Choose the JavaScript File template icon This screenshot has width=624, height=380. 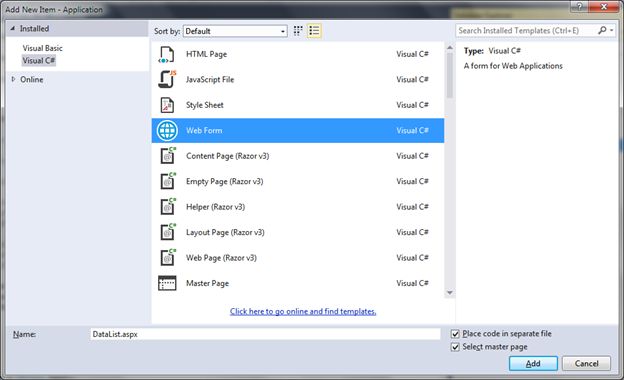point(167,79)
